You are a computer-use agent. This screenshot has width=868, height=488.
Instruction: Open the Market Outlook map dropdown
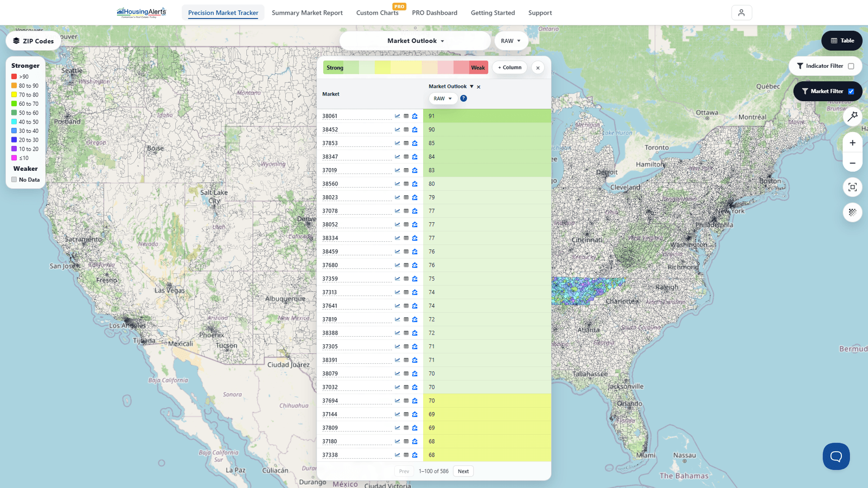pyautogui.click(x=415, y=41)
